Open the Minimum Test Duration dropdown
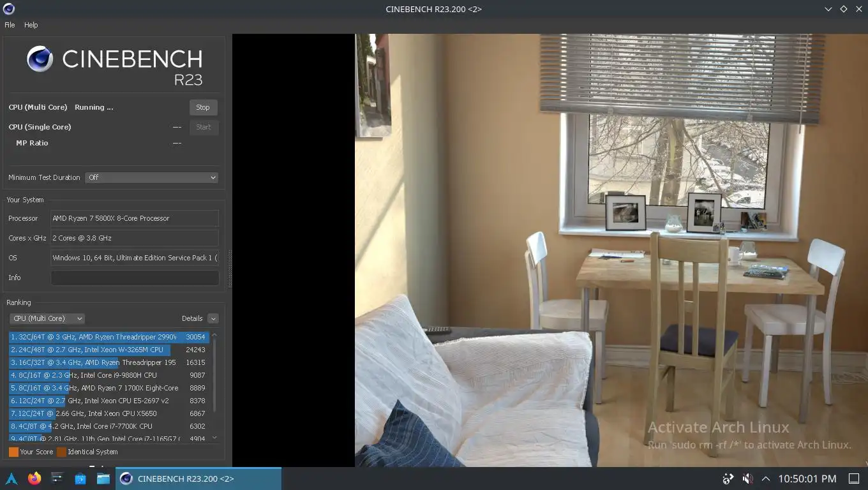 (x=152, y=177)
